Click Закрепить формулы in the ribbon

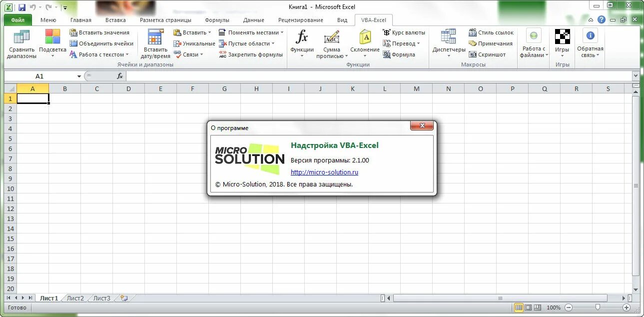coord(251,54)
